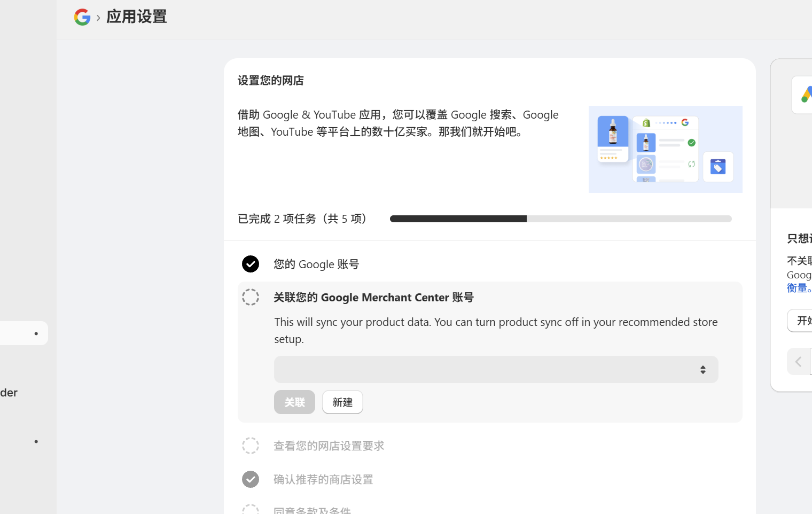This screenshot has height=514, width=812.
Task: Click the task completion progress bar
Action: tap(561, 219)
